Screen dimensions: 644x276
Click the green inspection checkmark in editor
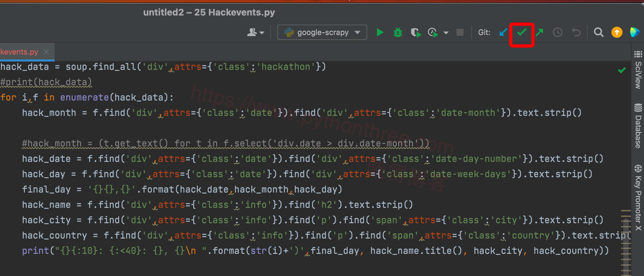pyautogui.click(x=621, y=70)
